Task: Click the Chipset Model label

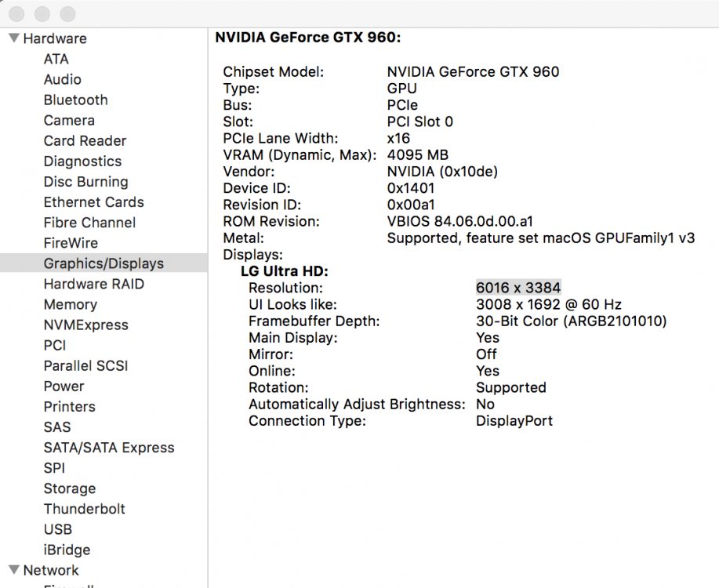Action: pyautogui.click(x=274, y=72)
